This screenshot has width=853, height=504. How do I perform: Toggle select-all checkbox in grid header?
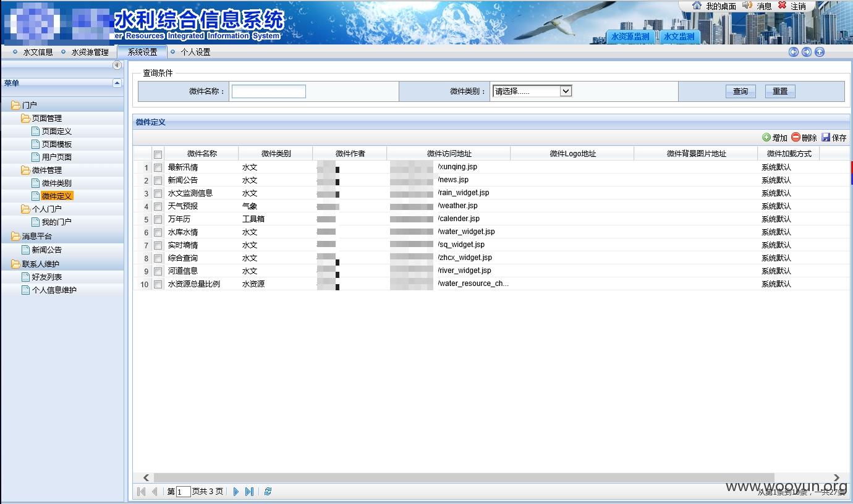[x=158, y=154]
